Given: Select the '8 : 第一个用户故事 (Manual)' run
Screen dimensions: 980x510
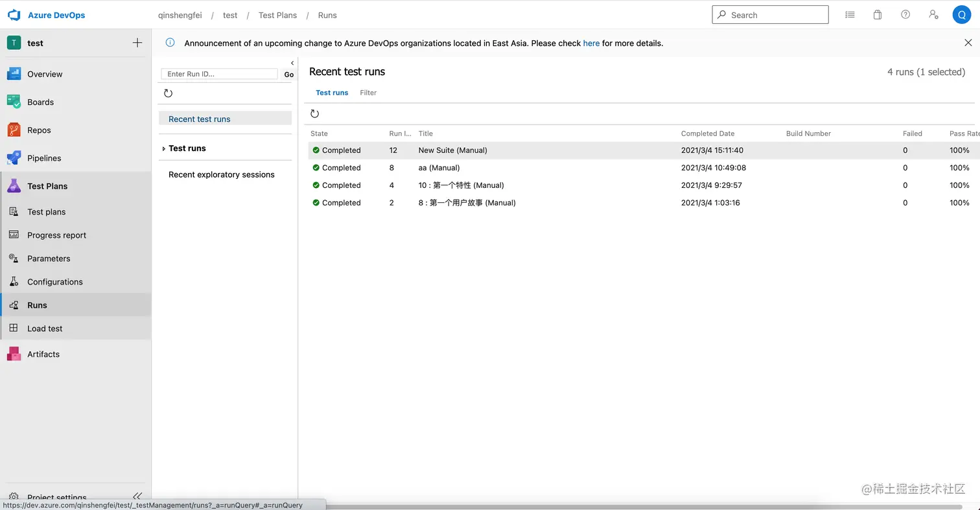Looking at the screenshot, I should (x=644, y=203).
